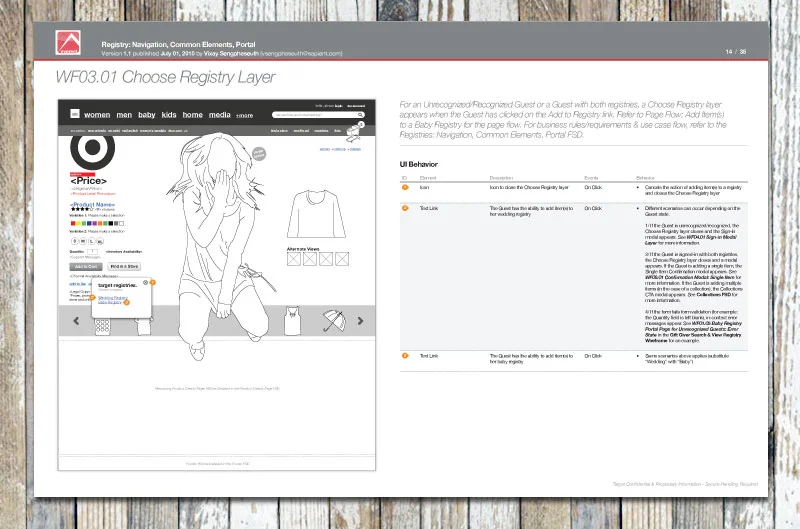Screen dimensions: 800x529
Task: Click the Add to Cart button
Action: [x=86, y=267]
